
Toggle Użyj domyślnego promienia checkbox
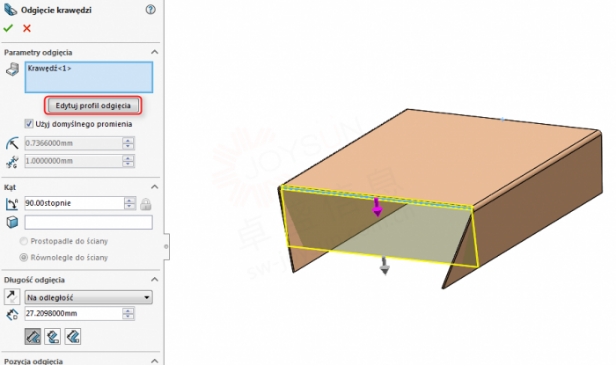(29, 124)
